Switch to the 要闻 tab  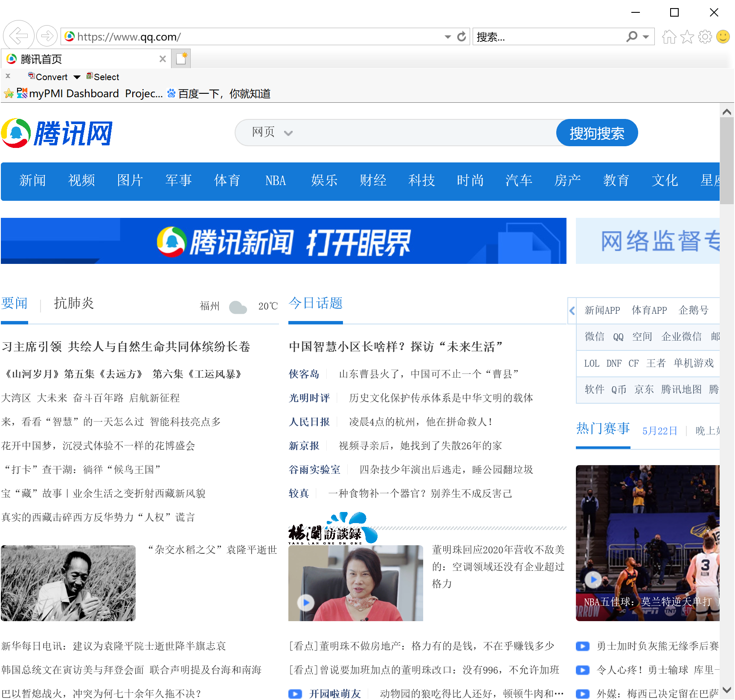point(15,304)
